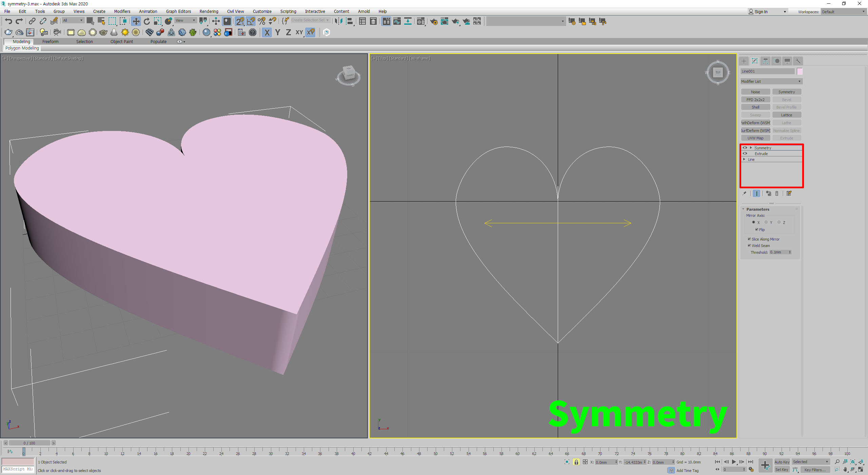868x475 pixels.
Task: Remove modifier using trash can icon
Action: pos(777,194)
